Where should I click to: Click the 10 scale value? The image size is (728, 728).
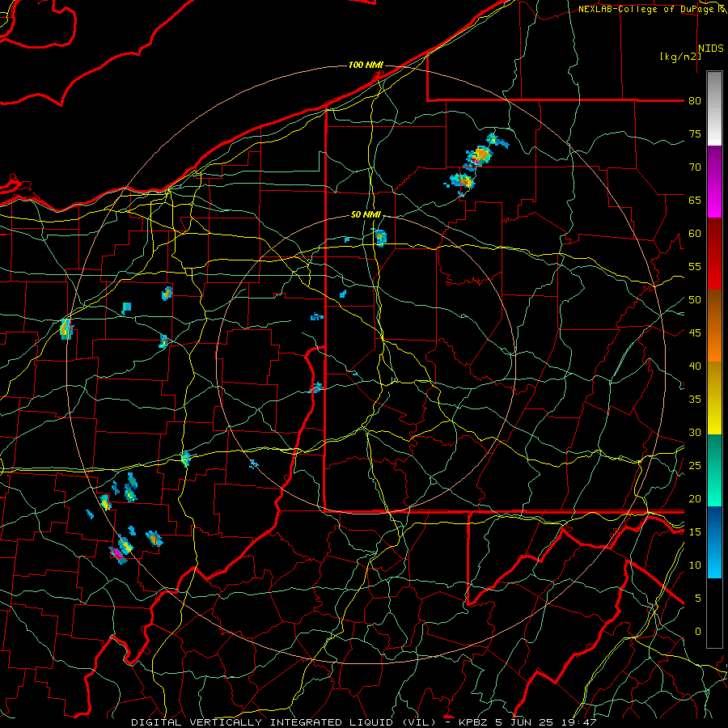695,565
